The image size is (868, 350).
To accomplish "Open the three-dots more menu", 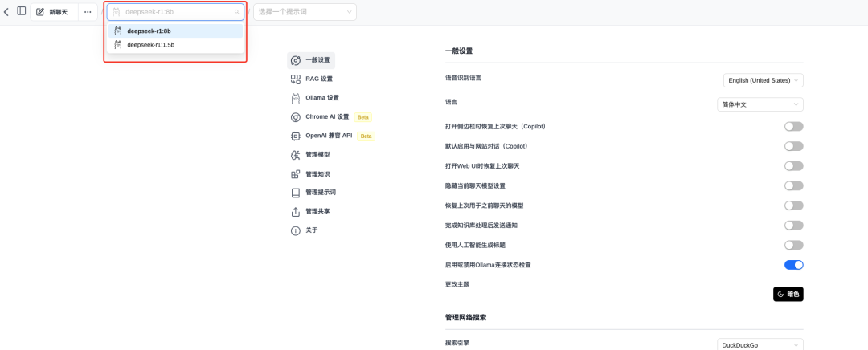I will [88, 11].
